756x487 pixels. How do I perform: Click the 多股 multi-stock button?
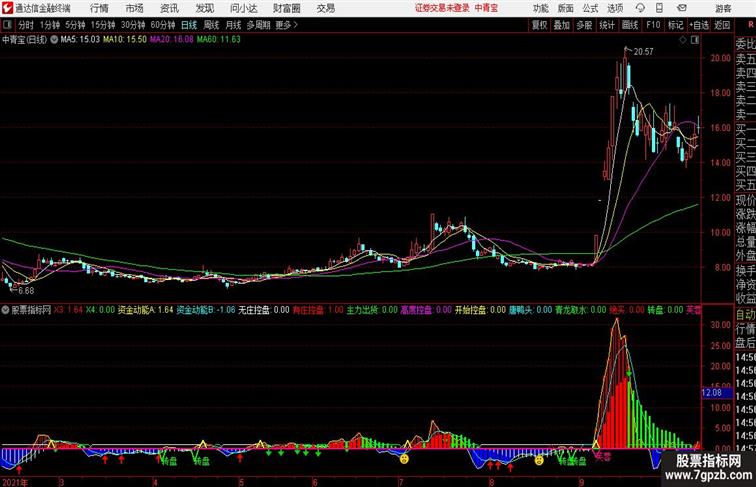tap(584, 25)
